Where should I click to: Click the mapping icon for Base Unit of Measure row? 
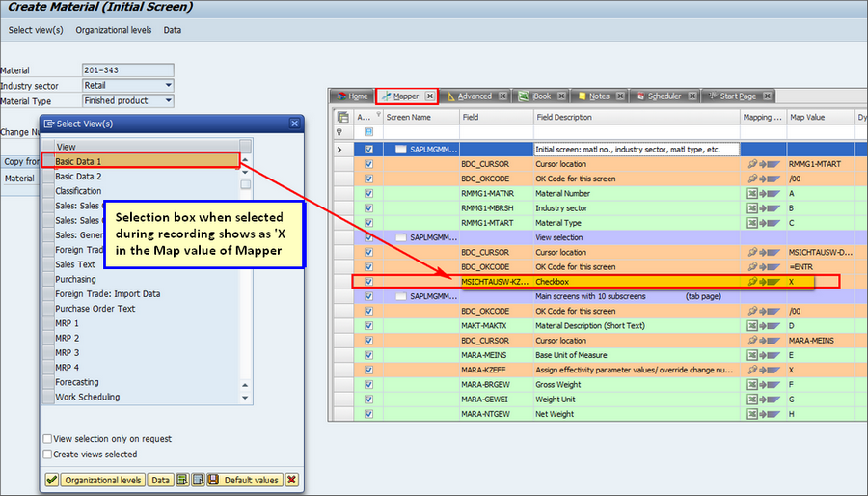[x=764, y=355]
